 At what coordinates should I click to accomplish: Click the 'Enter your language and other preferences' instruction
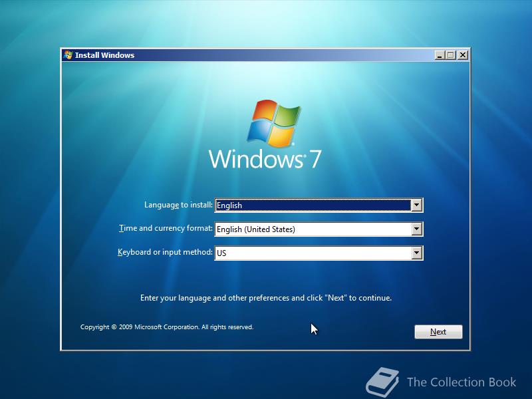[266, 298]
